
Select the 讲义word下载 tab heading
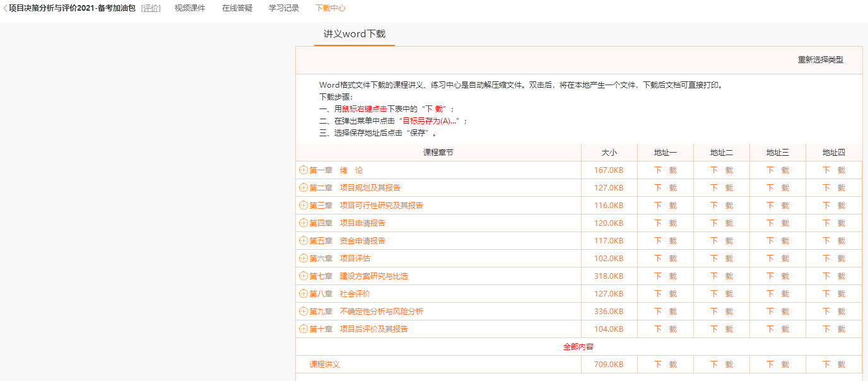coord(354,34)
